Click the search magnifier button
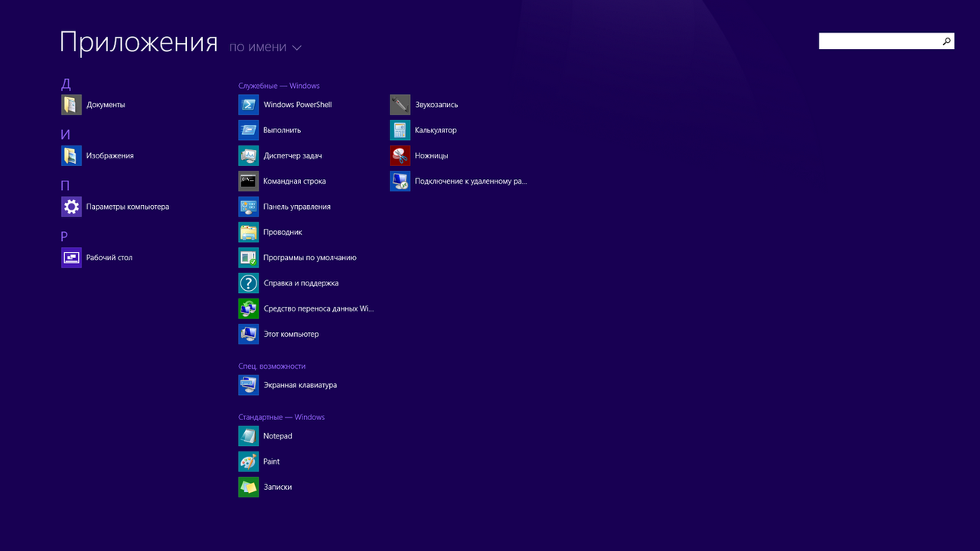The width and height of the screenshot is (980, 551). (x=946, y=41)
